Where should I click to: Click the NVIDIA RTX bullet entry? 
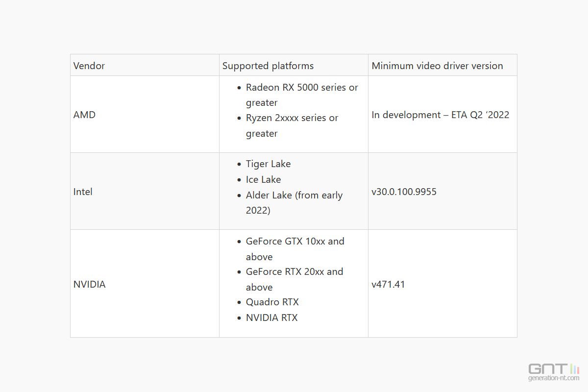271,318
